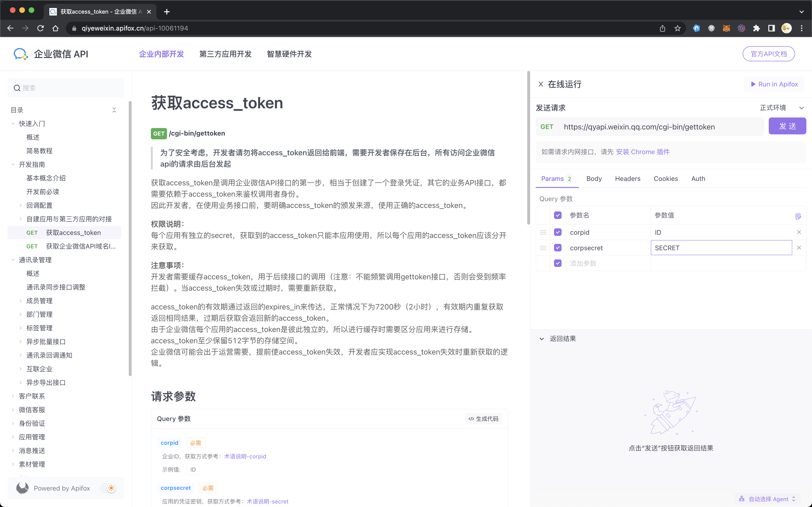The image size is (812, 507).
Task: Open the Auth tab
Action: (x=698, y=179)
